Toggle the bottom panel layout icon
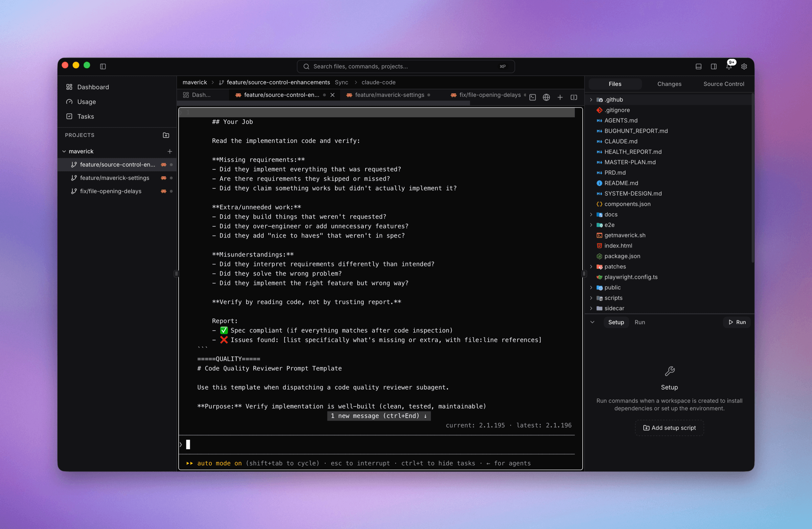Viewport: 812px width, 529px height. coord(698,66)
